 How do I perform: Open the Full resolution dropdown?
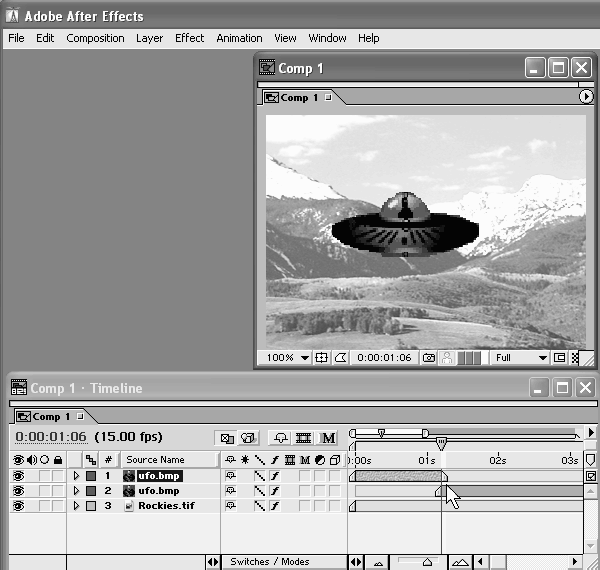click(521, 357)
